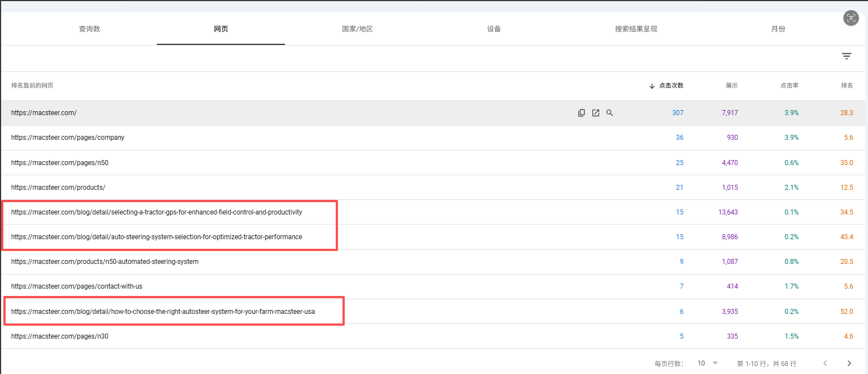This screenshot has height=374, width=868.
Task: Click the 28.3 ranking value
Action: click(847, 113)
